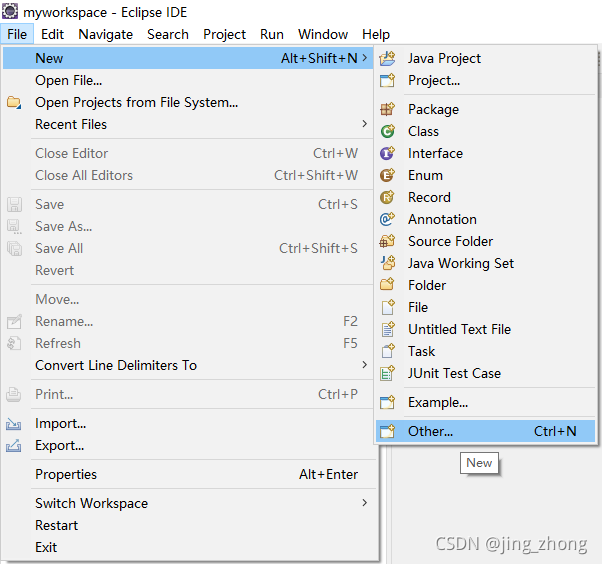Choose Other... in New submenu
Image resolution: width=602 pixels, height=564 pixels.
485,431
